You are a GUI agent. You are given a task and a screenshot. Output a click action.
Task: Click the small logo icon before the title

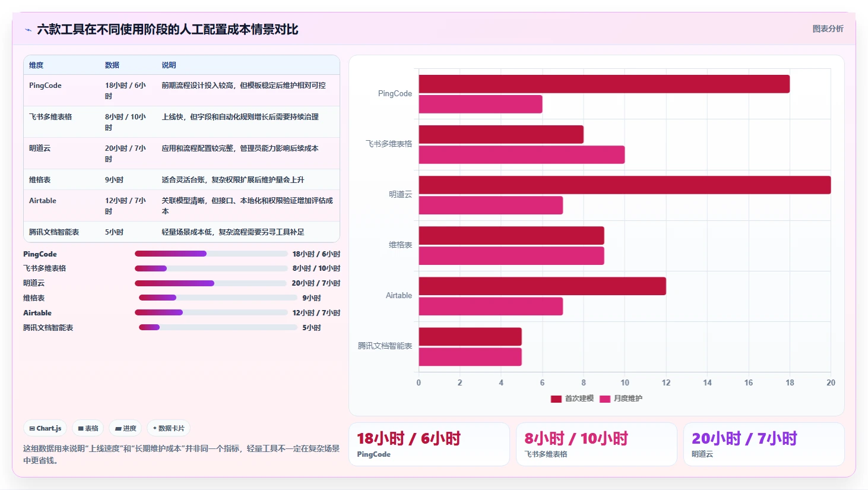[28, 30]
